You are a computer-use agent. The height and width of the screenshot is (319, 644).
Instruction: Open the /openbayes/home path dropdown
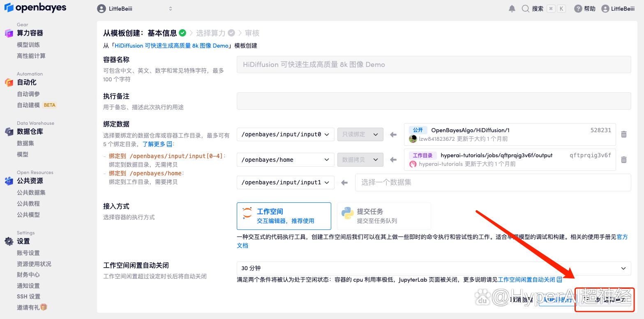coord(286,160)
